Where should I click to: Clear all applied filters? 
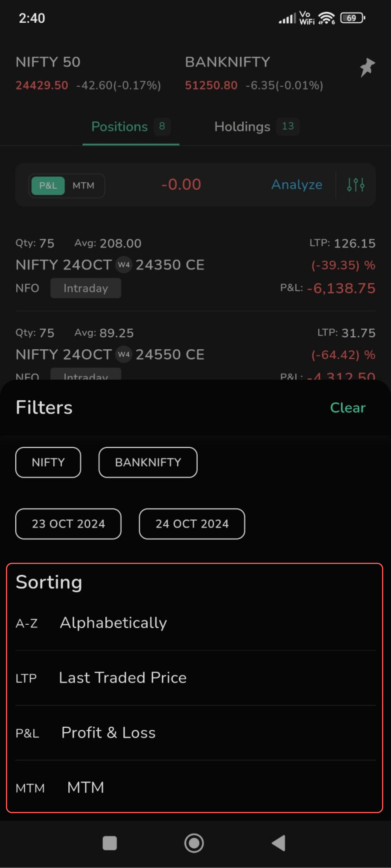[x=347, y=408]
